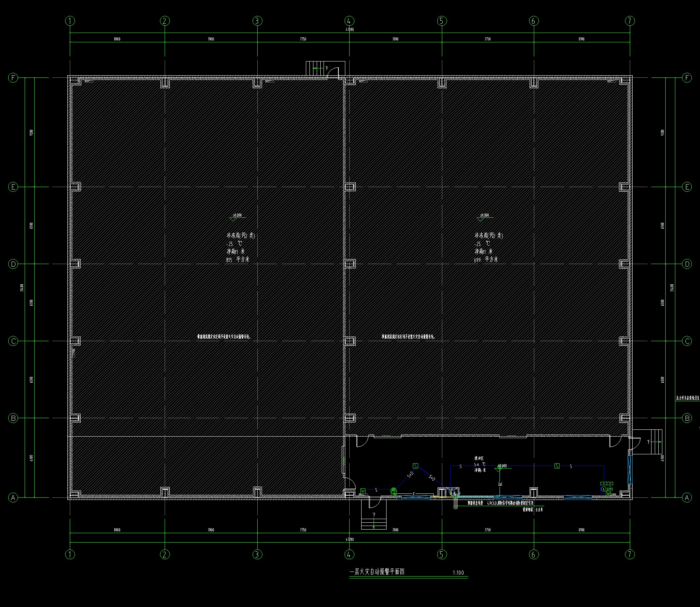Click the 699 square meter cold room label
The image size is (700, 607).
(486, 260)
